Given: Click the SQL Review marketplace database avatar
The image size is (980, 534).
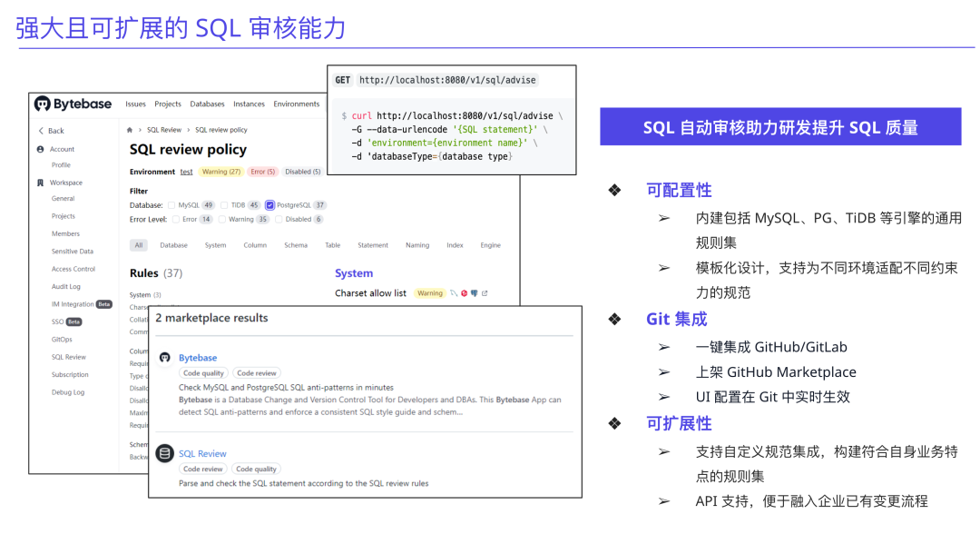Looking at the screenshot, I should pyautogui.click(x=165, y=453).
